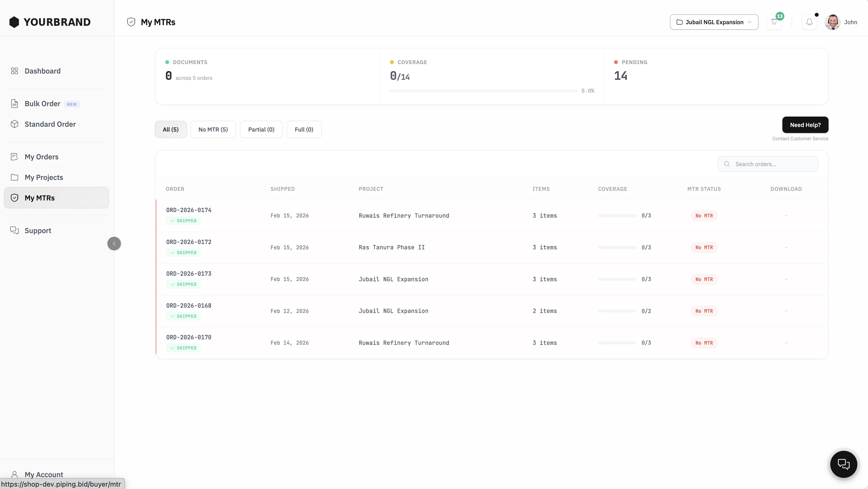
Task: Click the My Projects folder icon
Action: (x=14, y=178)
